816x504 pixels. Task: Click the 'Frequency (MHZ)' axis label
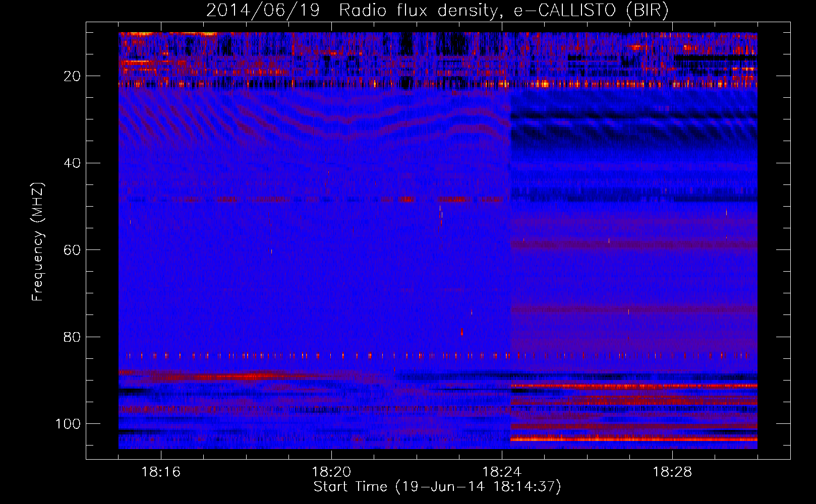pyautogui.click(x=38, y=242)
